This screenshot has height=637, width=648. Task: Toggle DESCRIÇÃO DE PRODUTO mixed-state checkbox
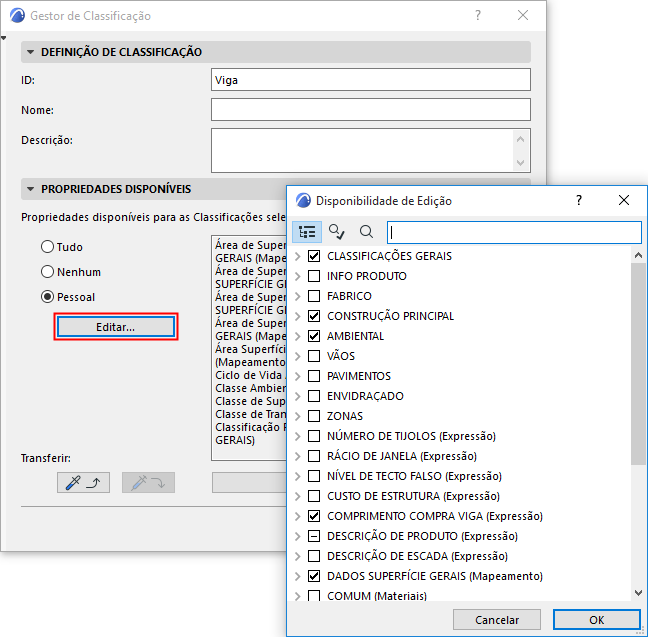(314, 536)
